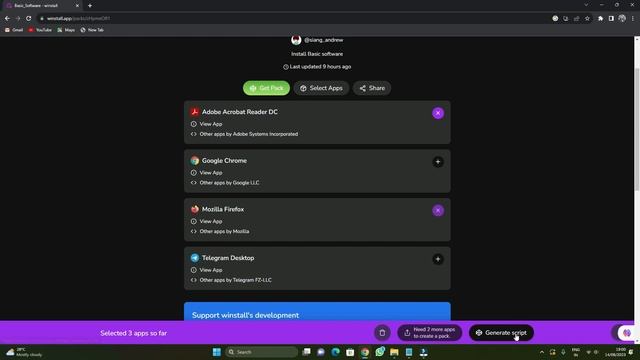
Task: Open Select Apps option
Action: coord(321,88)
